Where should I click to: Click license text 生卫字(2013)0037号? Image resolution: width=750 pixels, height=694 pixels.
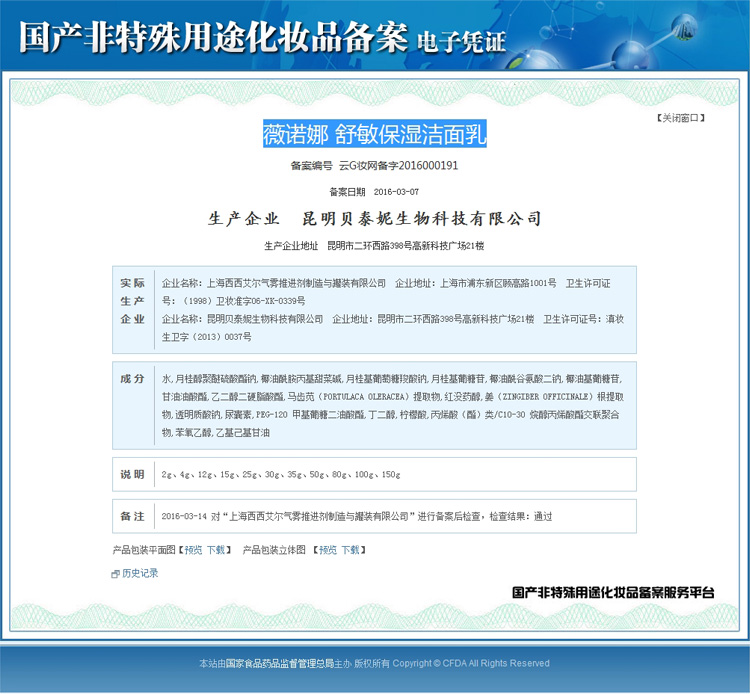tap(207, 337)
